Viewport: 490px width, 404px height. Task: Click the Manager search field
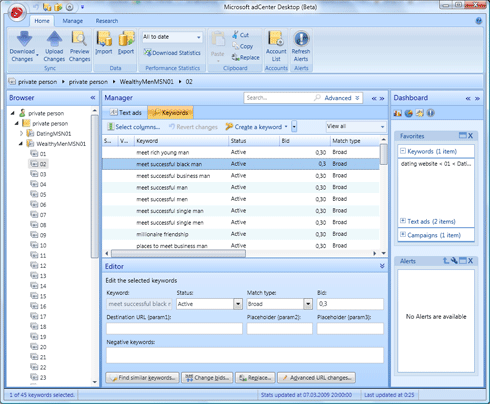pyautogui.click(x=278, y=98)
